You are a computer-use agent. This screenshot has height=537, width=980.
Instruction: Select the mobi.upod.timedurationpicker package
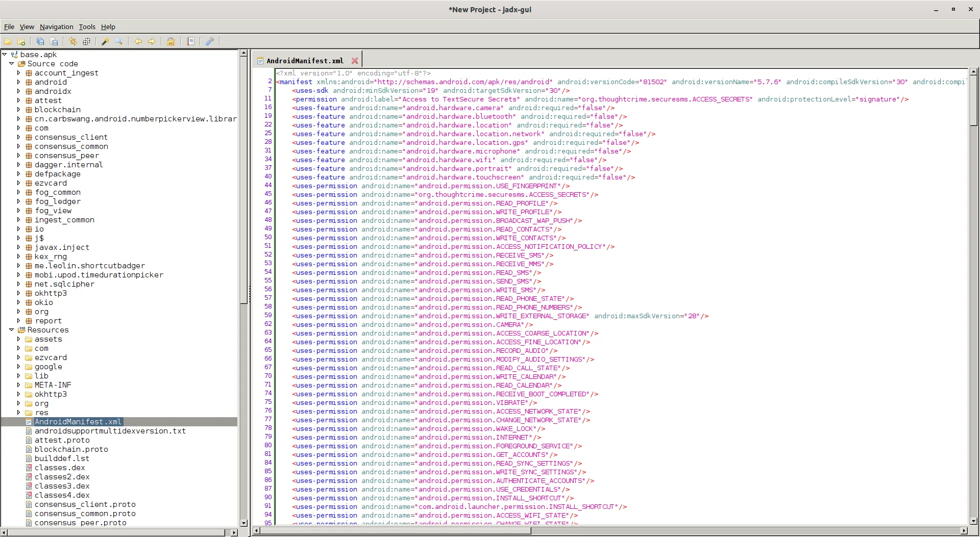coord(99,275)
